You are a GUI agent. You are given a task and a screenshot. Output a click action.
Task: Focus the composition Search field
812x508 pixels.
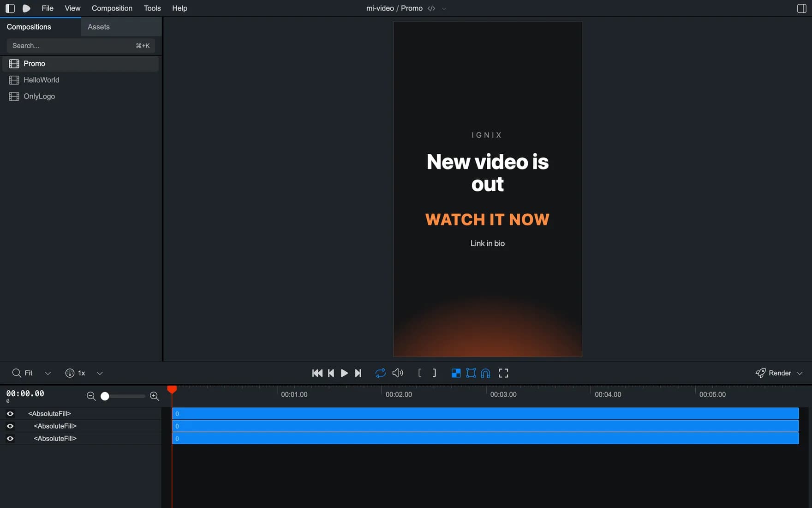81,46
